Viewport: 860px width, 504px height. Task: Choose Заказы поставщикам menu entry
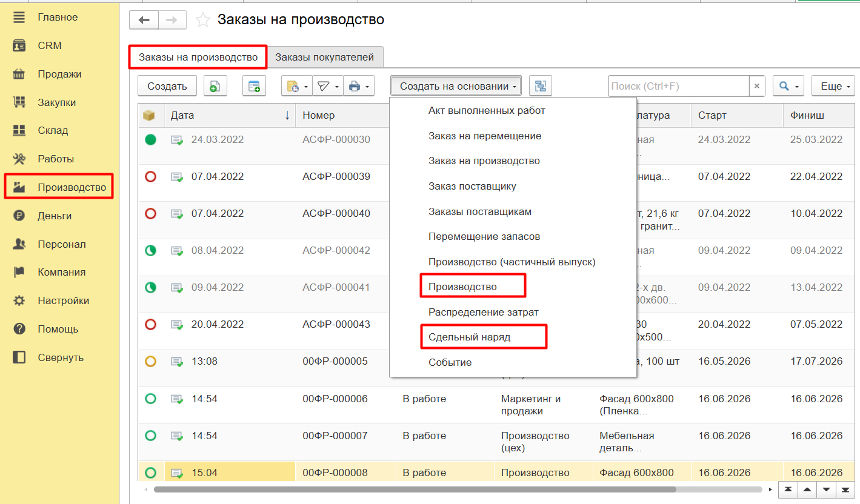(x=480, y=211)
